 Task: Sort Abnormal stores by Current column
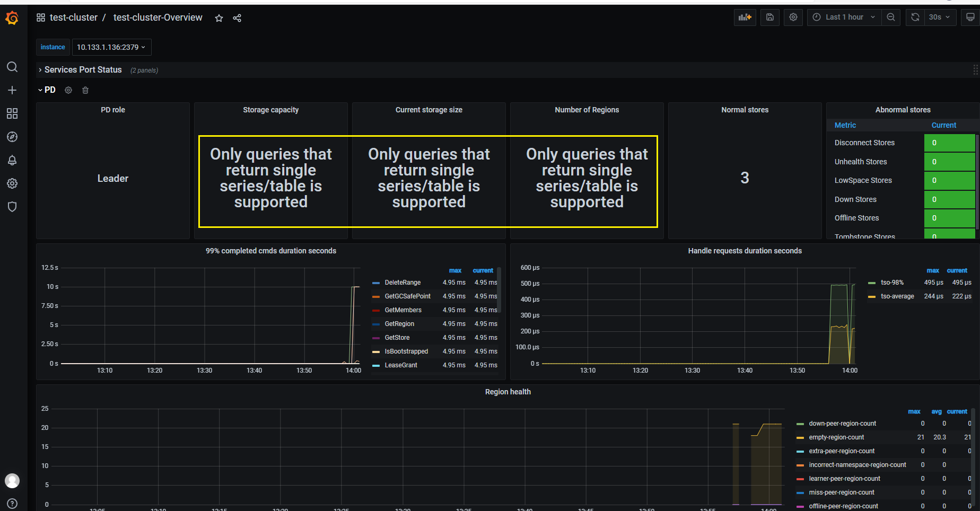944,125
